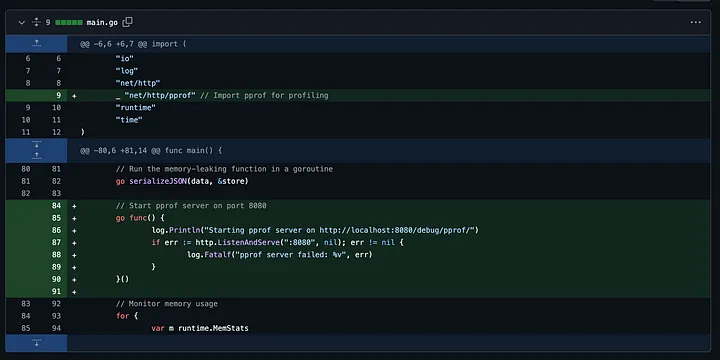Click log.Println 'Starting pprof server' line
720x360 pixels.
315,230
